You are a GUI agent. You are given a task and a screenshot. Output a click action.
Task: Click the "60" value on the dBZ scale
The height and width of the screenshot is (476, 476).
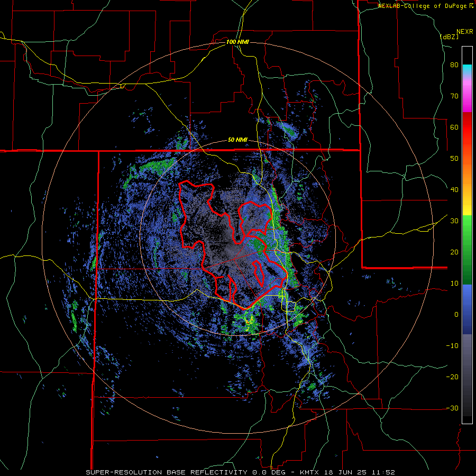coord(454,127)
